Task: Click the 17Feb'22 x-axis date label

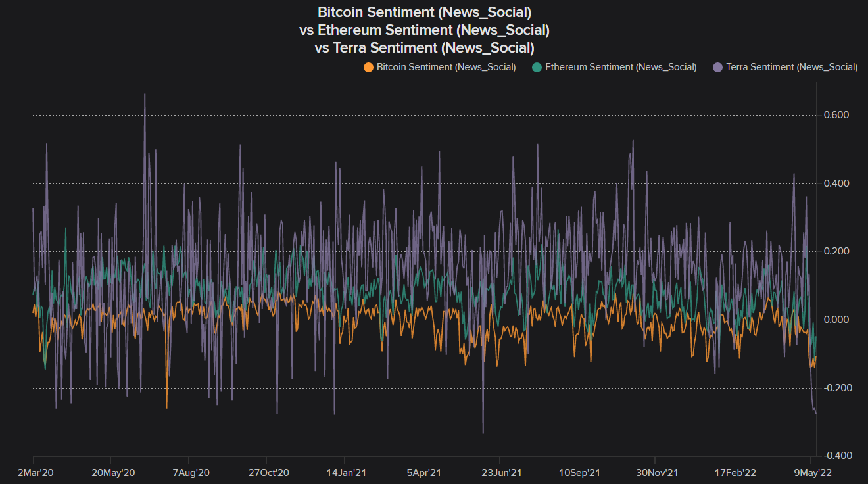Action: (735, 472)
